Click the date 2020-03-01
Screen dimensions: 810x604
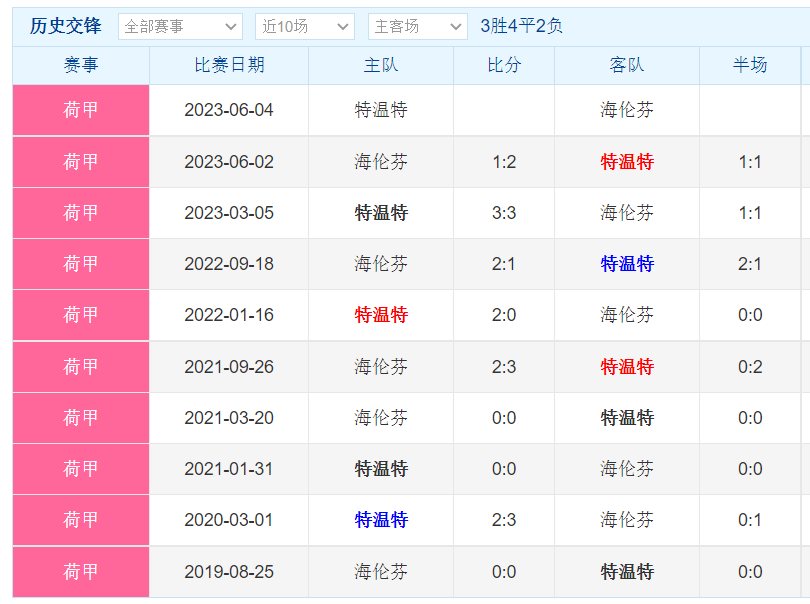(x=229, y=520)
